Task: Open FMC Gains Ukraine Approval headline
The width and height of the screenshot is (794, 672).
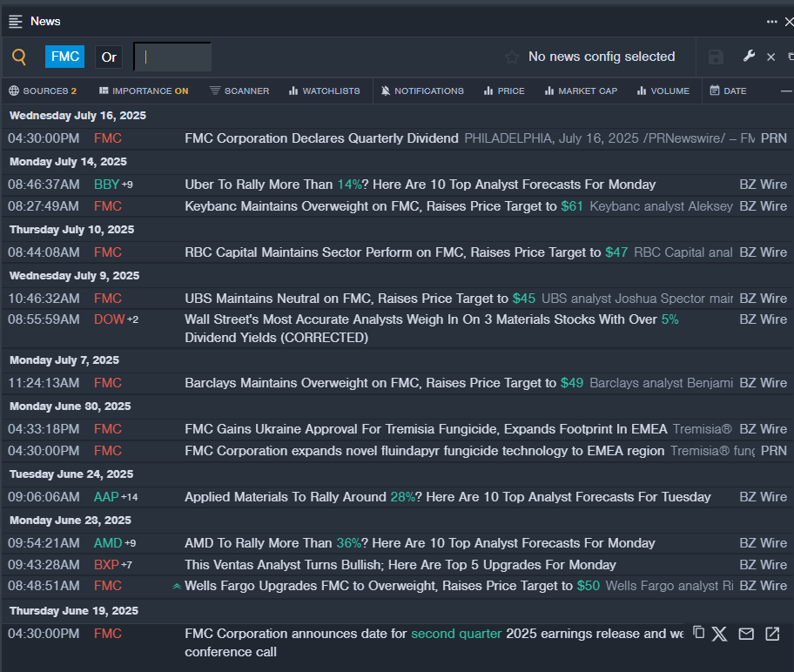Action: (x=426, y=429)
